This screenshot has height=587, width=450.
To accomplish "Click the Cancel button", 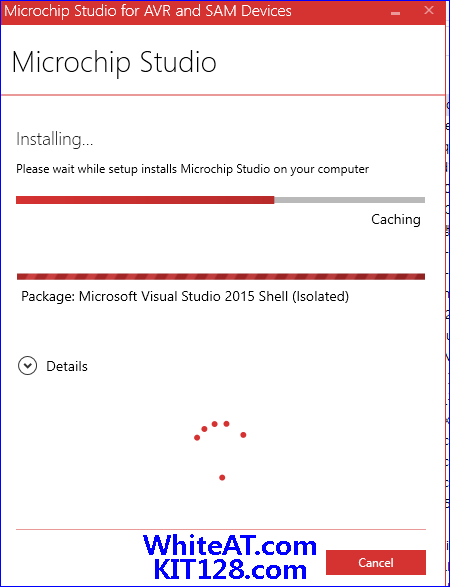I will (x=375, y=562).
